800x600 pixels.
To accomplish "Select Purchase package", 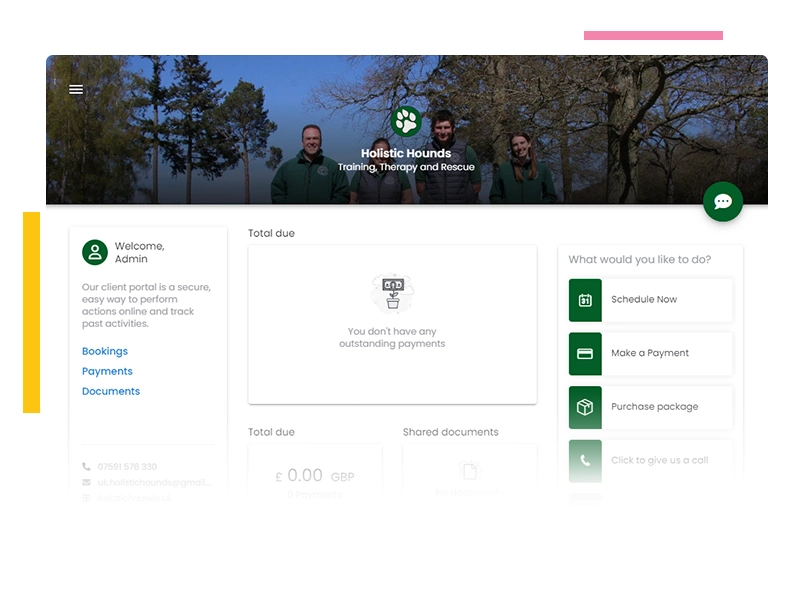I will 651,407.
